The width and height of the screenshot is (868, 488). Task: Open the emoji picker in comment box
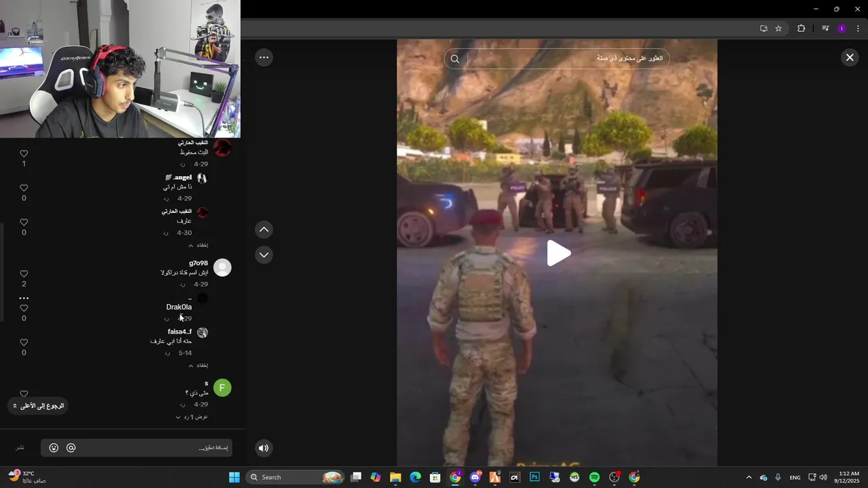click(x=54, y=448)
